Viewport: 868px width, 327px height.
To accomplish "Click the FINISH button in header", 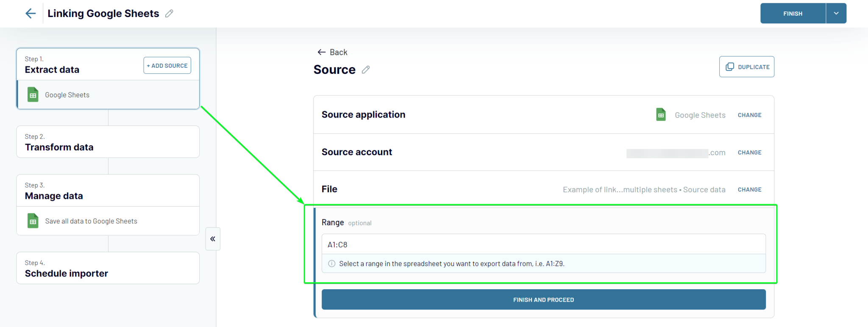I will tap(793, 14).
